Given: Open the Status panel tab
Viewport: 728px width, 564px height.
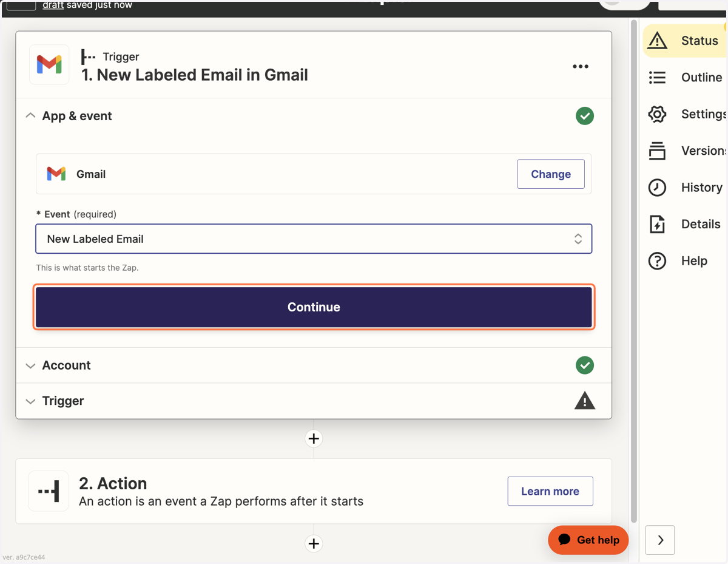Looking at the screenshot, I should (x=685, y=41).
